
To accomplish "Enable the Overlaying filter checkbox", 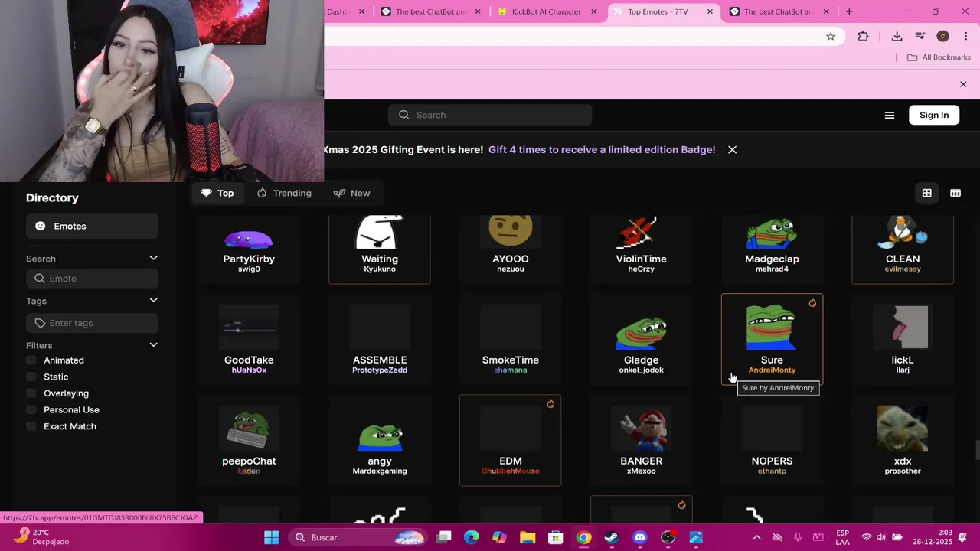I will [31, 393].
